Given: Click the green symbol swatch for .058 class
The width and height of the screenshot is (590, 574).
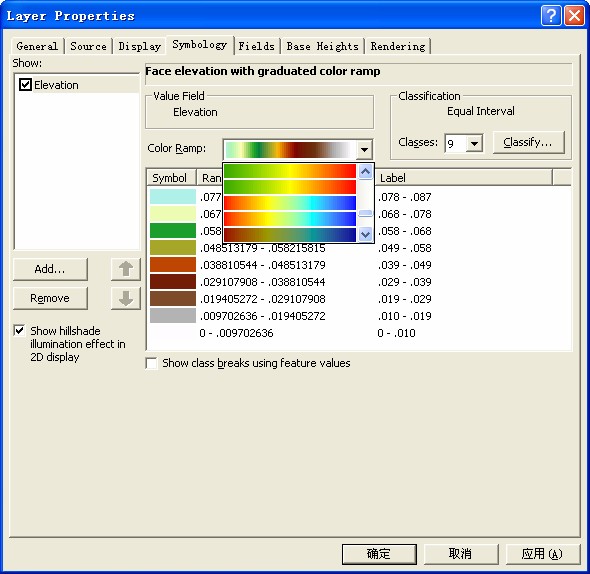Looking at the screenshot, I should click(173, 230).
